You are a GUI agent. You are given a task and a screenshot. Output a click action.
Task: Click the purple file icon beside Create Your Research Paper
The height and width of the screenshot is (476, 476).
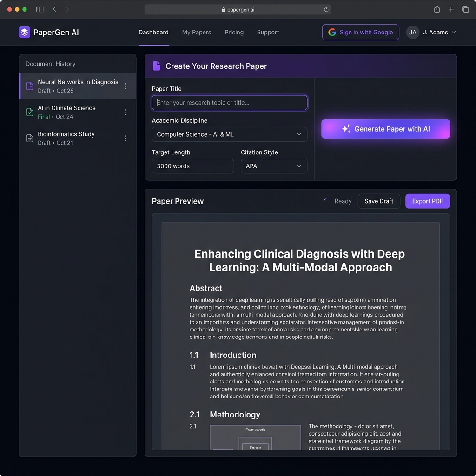(x=157, y=66)
